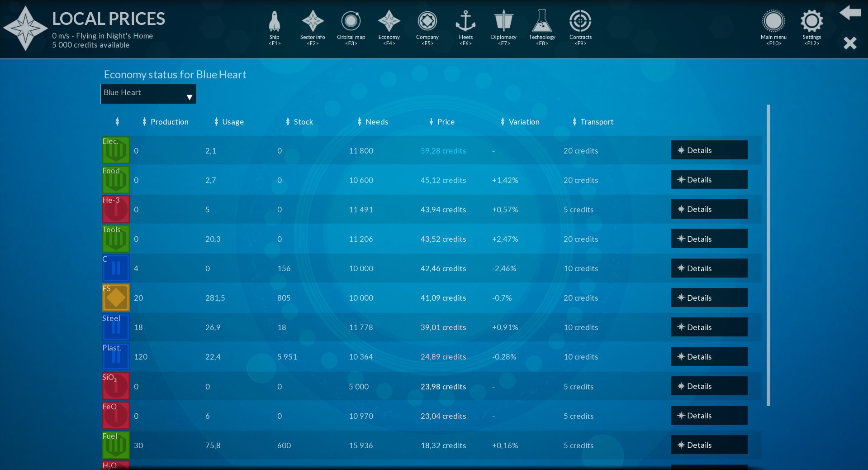Show Details for FeO row
Viewport: 868px width, 470px height.
pyautogui.click(x=709, y=415)
